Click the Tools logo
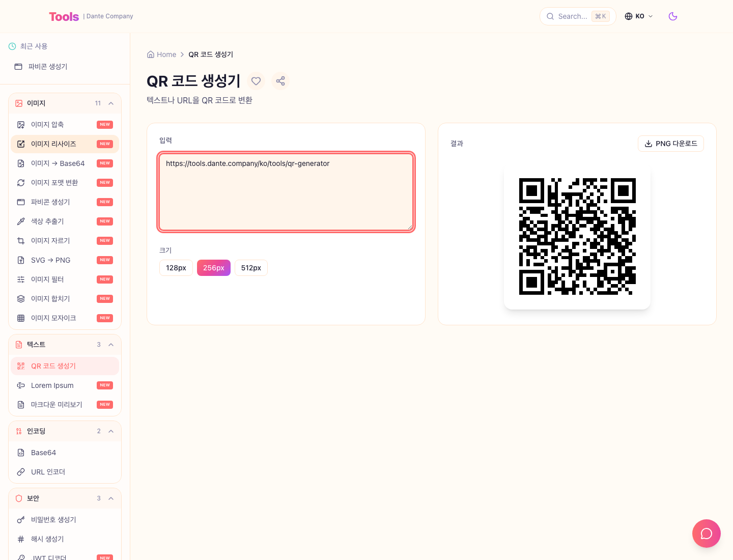Image resolution: width=733 pixels, height=560 pixels. point(64,16)
